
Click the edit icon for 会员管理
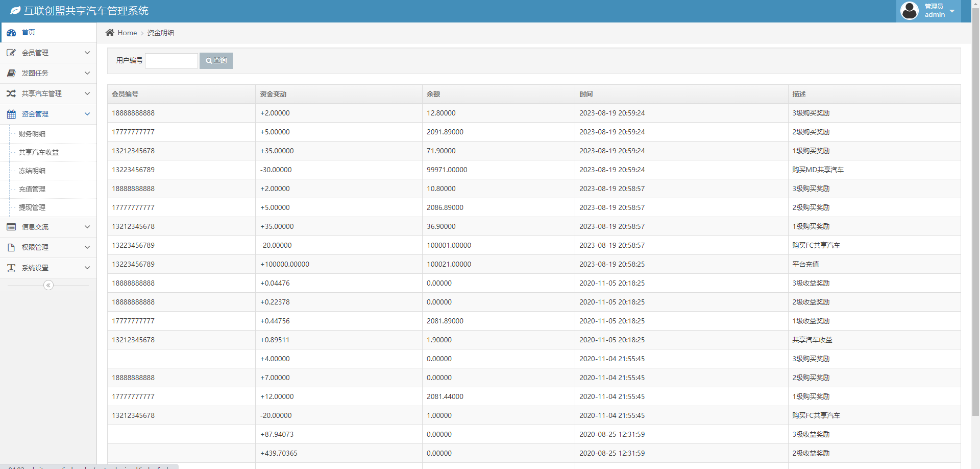[x=11, y=53]
